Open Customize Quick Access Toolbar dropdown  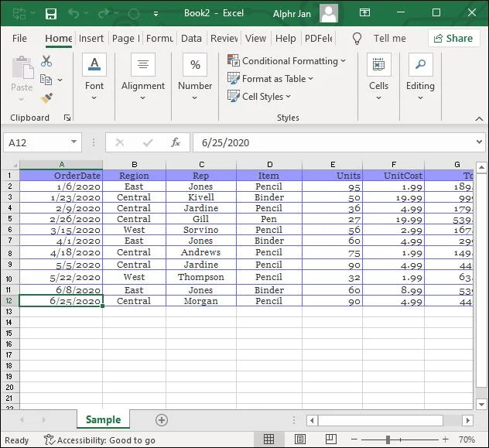[x=156, y=14]
